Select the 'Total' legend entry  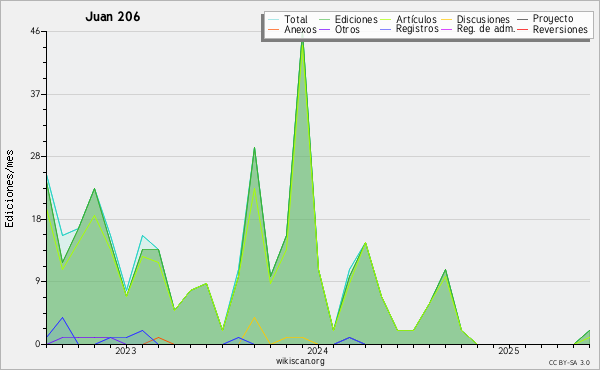tap(296, 19)
